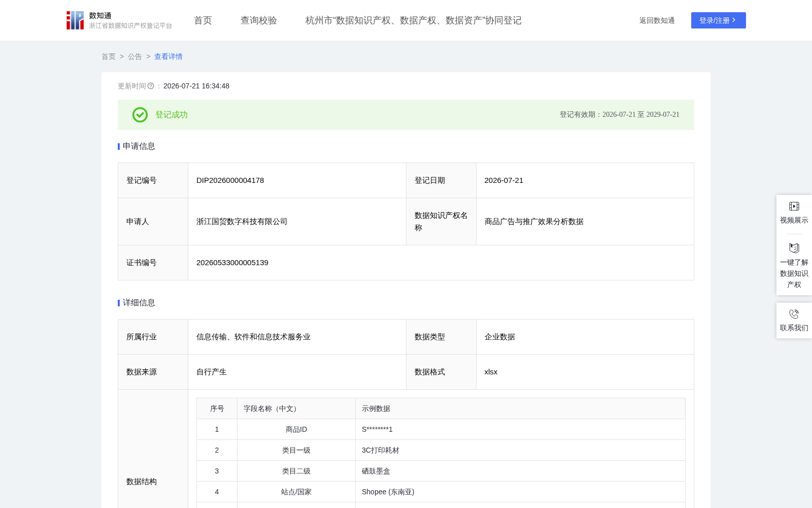This screenshot has width=812, height=508.
Task: Open the 一键了解数据知识产权 book icon
Action: click(794, 248)
